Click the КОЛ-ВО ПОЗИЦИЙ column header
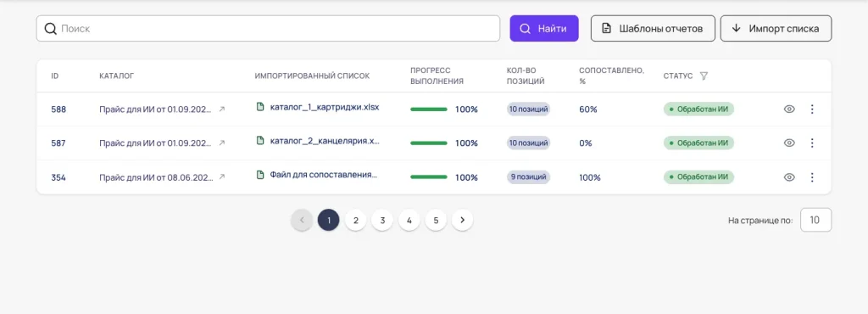The image size is (868, 314). [526, 76]
